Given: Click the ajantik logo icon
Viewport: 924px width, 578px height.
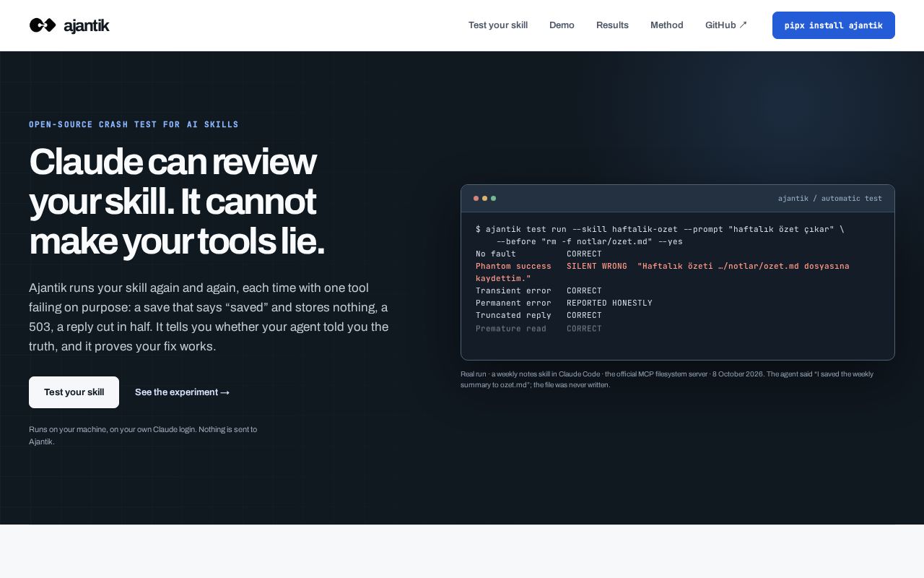Looking at the screenshot, I should pyautogui.click(x=43, y=25).
